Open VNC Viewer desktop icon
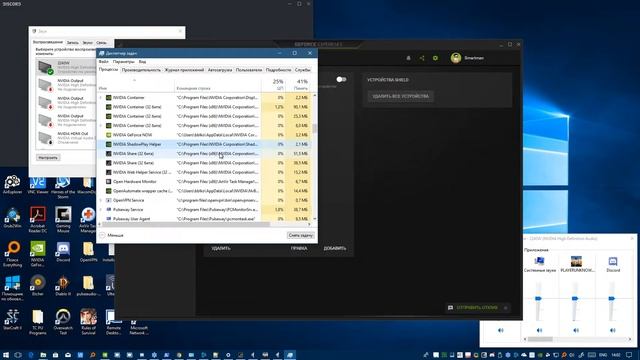Viewport: 640px width, 360px height. (38, 185)
